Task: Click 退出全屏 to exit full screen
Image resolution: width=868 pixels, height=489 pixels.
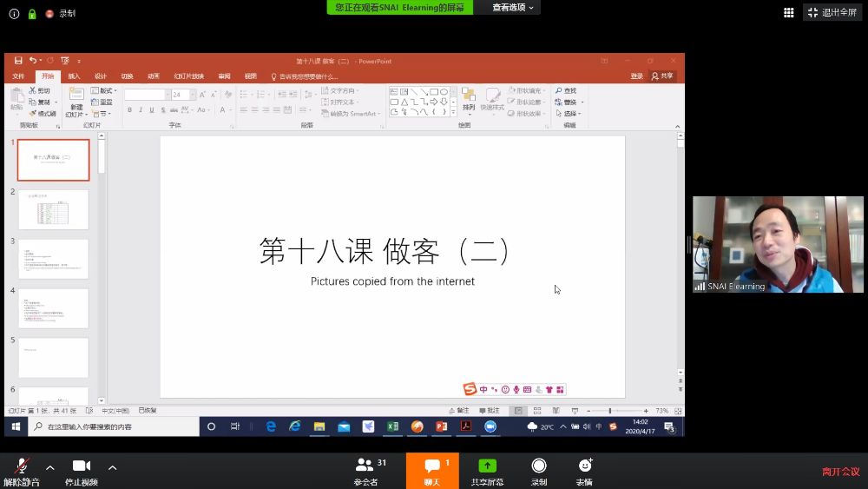Action: click(832, 12)
